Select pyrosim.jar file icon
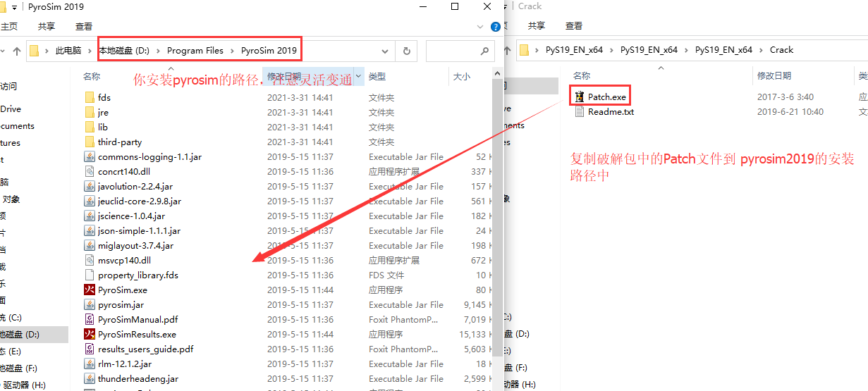This screenshot has width=868, height=391. (90, 304)
